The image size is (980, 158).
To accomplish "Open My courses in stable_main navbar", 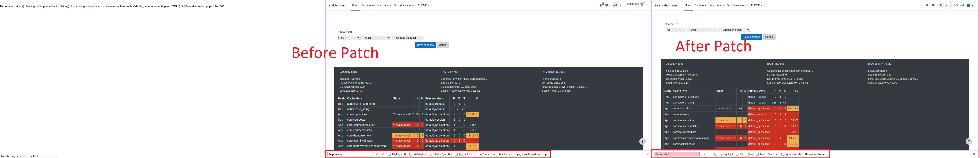I will 384,5.
